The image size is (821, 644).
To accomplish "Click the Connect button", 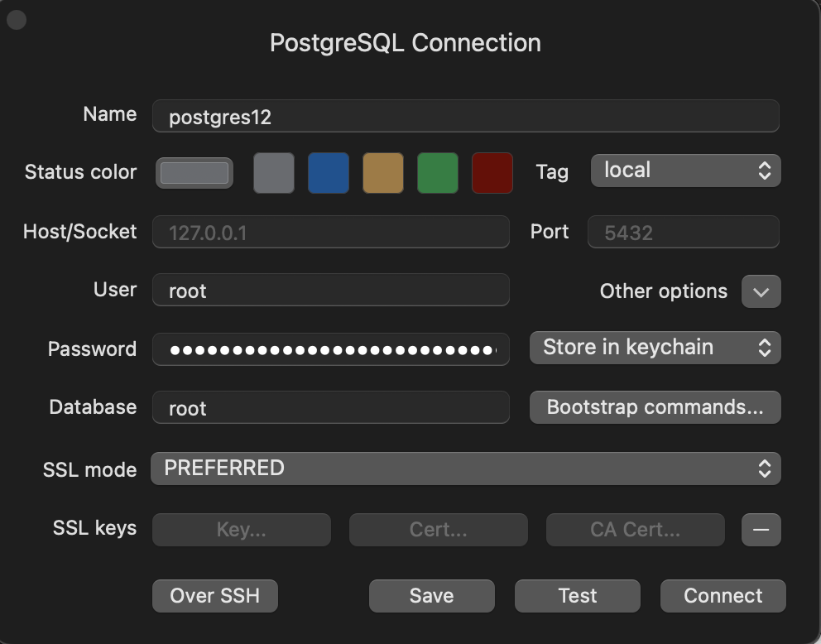I will pyautogui.click(x=723, y=596).
